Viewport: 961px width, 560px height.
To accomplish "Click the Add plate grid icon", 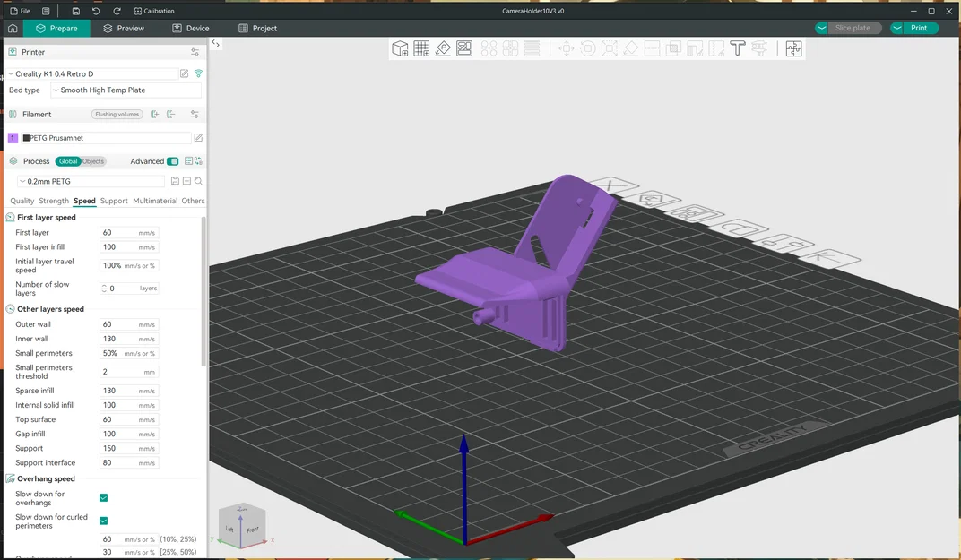I will tap(421, 48).
